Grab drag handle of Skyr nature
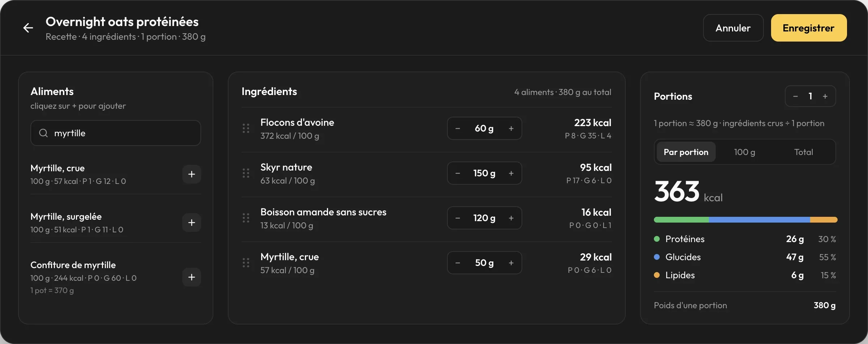 tap(246, 173)
